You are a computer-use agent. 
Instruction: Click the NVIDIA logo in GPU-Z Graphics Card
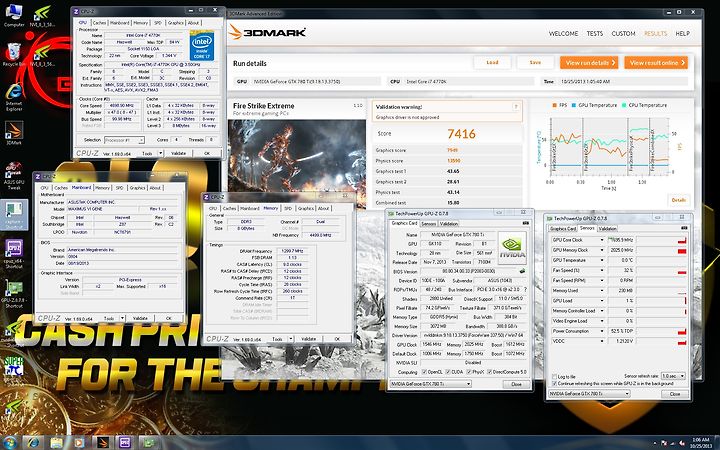coord(512,248)
